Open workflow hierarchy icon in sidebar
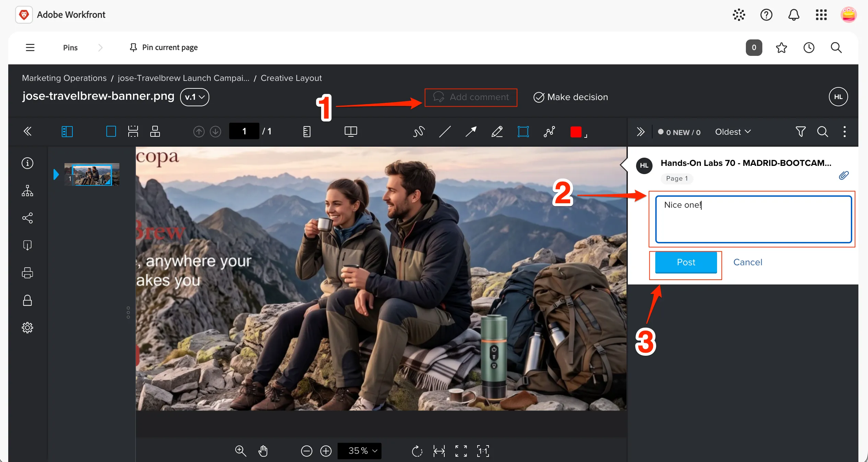Image resolution: width=868 pixels, height=462 pixels. [x=27, y=191]
